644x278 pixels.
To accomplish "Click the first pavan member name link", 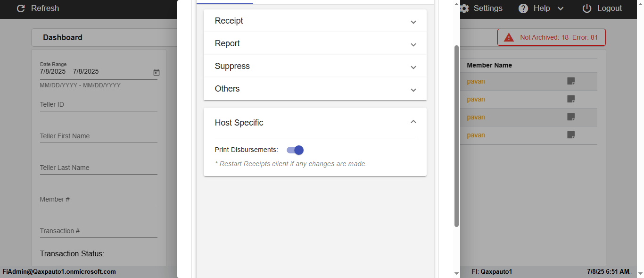I will [x=476, y=81].
